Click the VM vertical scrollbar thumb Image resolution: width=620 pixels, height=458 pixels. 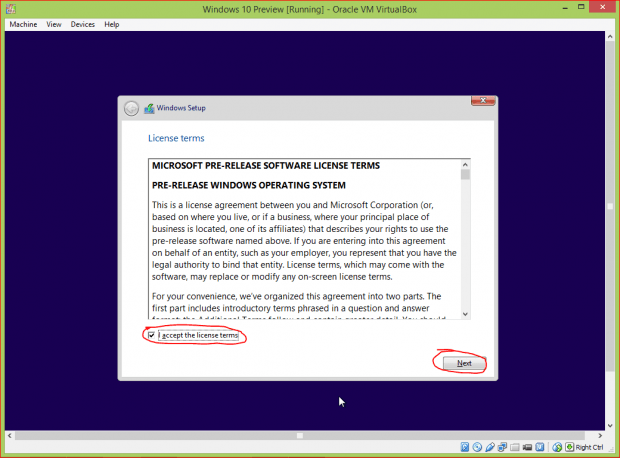click(610, 206)
